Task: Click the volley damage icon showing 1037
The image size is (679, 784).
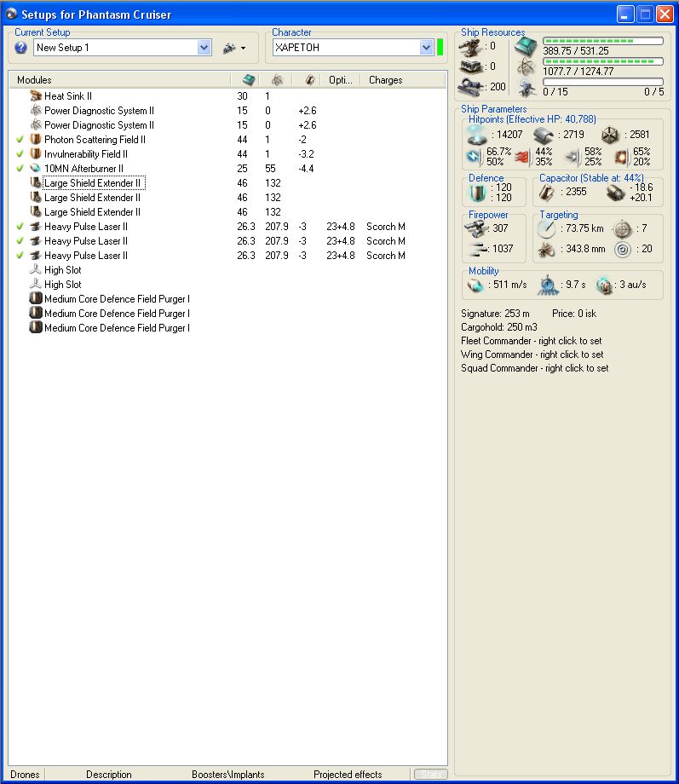Action: [479, 249]
